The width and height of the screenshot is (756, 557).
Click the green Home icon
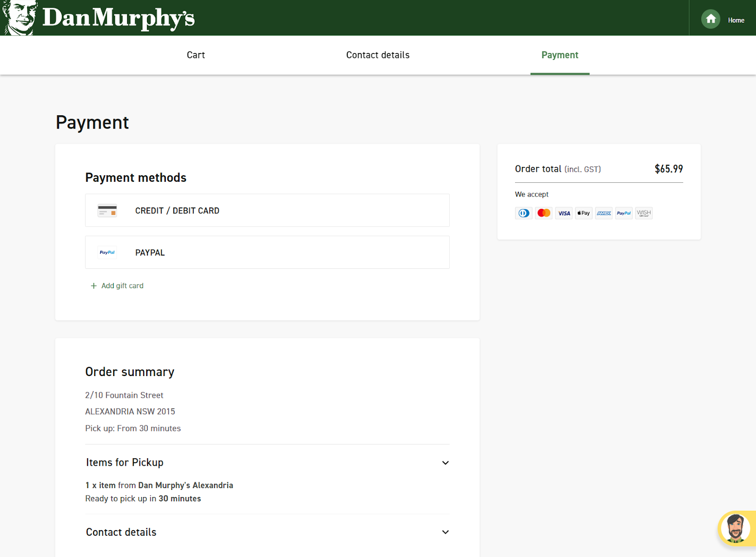tap(710, 19)
